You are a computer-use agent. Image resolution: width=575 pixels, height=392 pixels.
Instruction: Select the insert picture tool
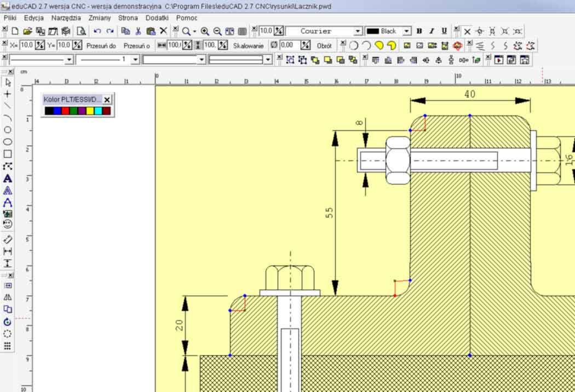(7, 214)
